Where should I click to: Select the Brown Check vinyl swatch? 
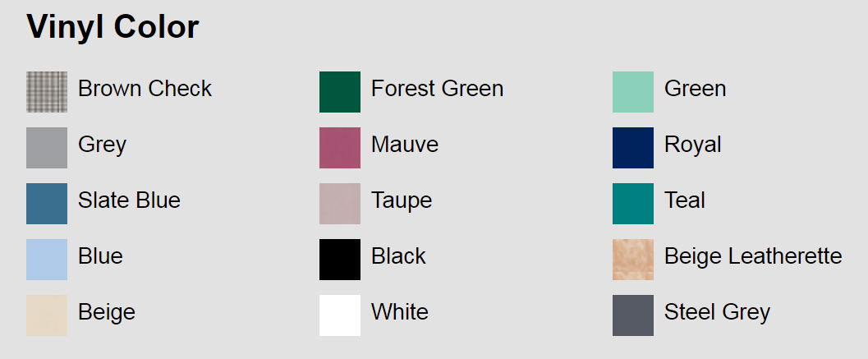47,92
